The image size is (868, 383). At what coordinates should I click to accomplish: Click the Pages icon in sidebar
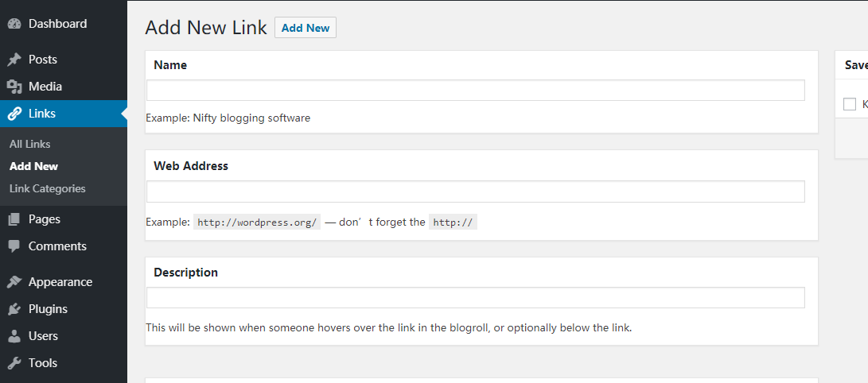[x=14, y=219]
